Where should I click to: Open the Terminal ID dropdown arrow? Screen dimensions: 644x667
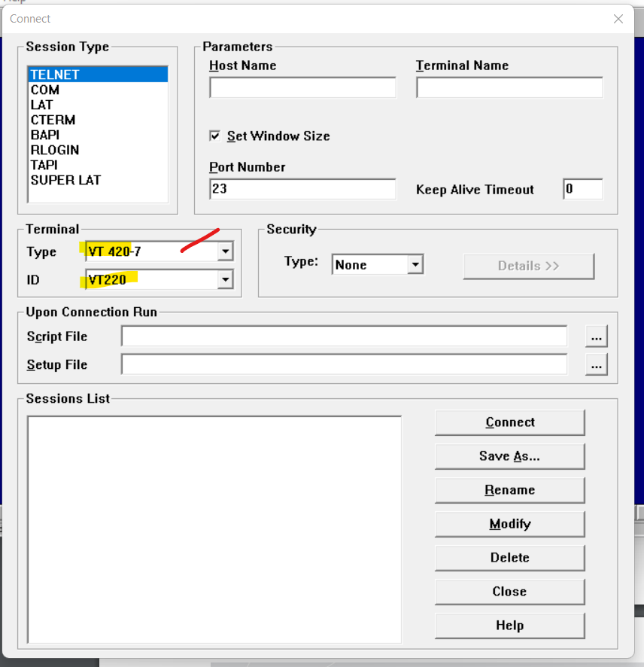[x=225, y=279]
